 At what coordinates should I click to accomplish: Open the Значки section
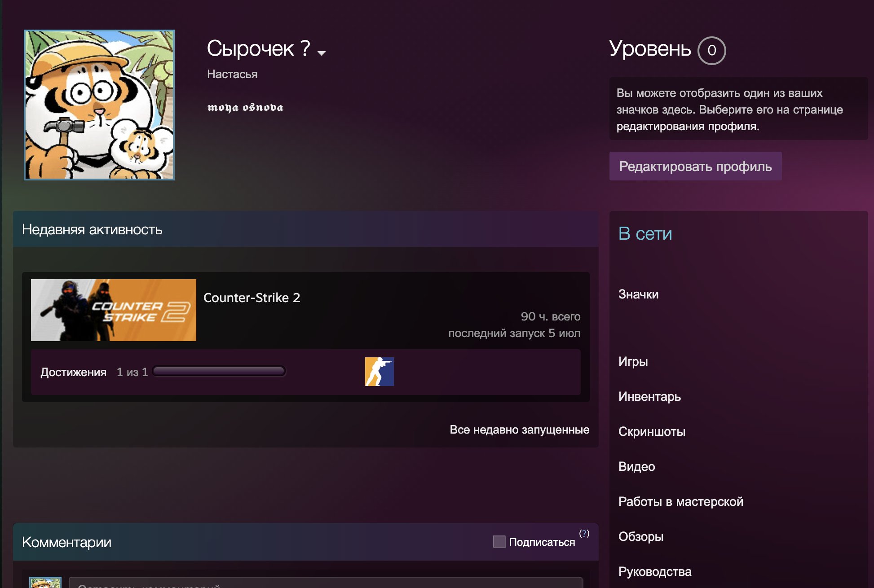pyautogui.click(x=638, y=294)
